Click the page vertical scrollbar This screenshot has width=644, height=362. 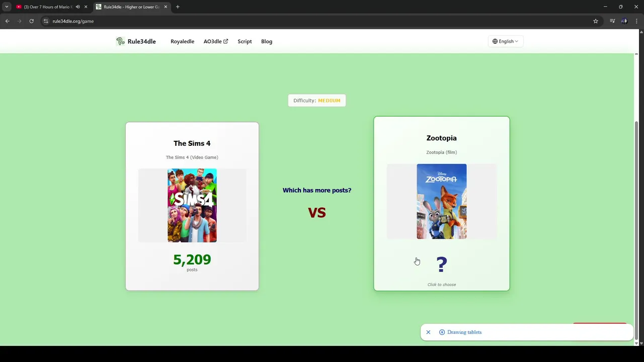pyautogui.click(x=636, y=230)
